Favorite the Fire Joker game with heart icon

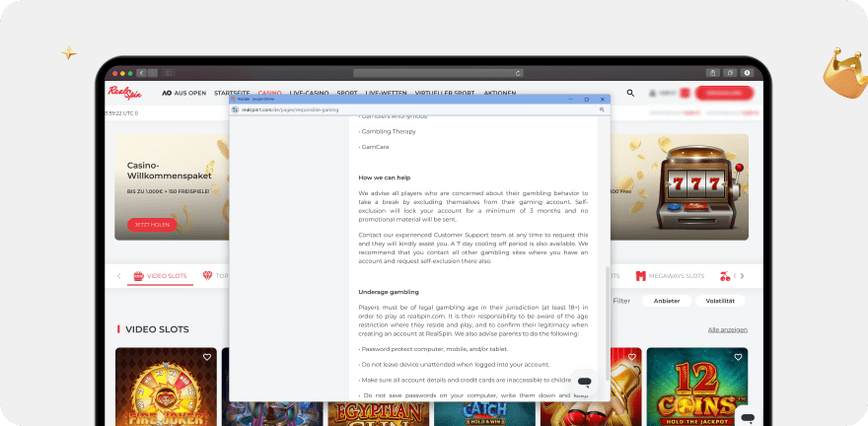(x=207, y=357)
